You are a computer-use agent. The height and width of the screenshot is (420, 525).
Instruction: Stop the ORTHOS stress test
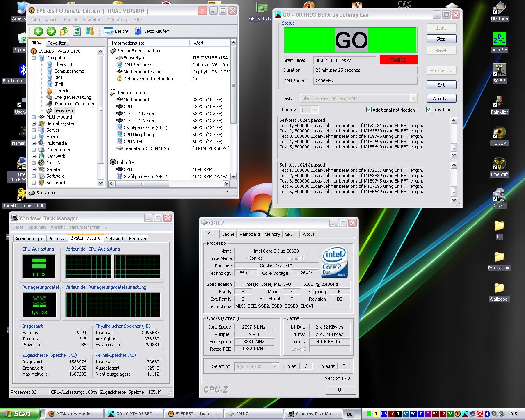(441, 39)
